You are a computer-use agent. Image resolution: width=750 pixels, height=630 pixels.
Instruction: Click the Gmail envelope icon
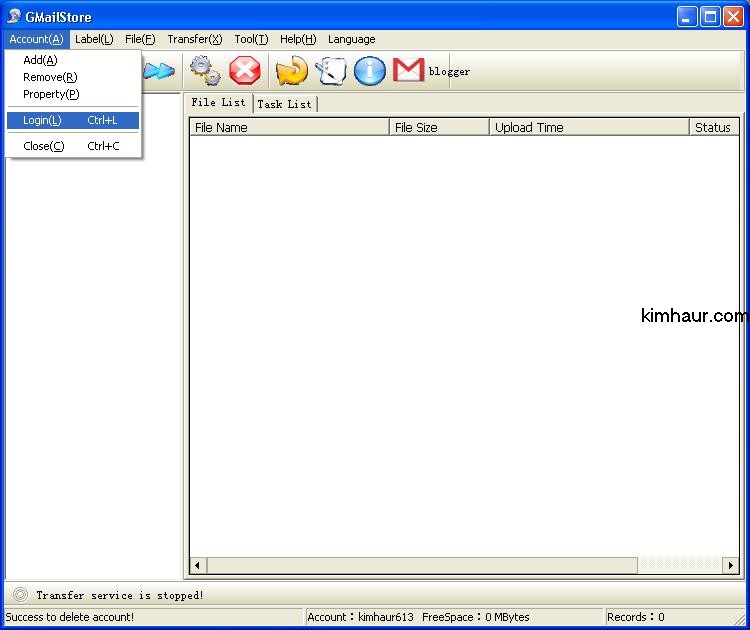pyautogui.click(x=408, y=70)
